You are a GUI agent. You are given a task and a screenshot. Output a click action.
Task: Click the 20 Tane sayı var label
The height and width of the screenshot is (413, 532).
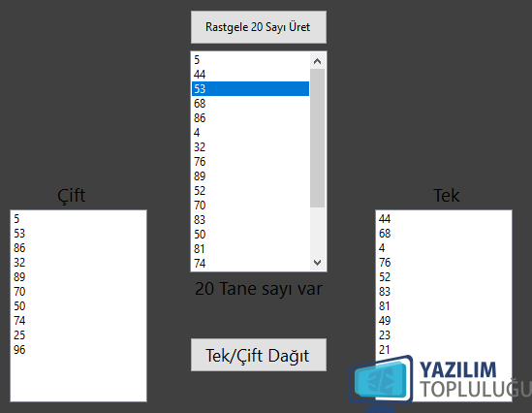tap(259, 289)
